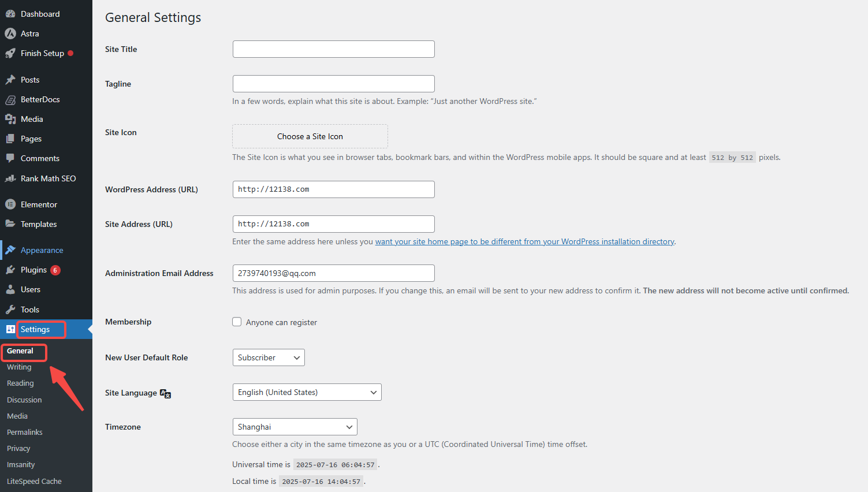This screenshot has height=492, width=868.
Task: Go to the Writing settings submenu
Action: tap(19, 367)
